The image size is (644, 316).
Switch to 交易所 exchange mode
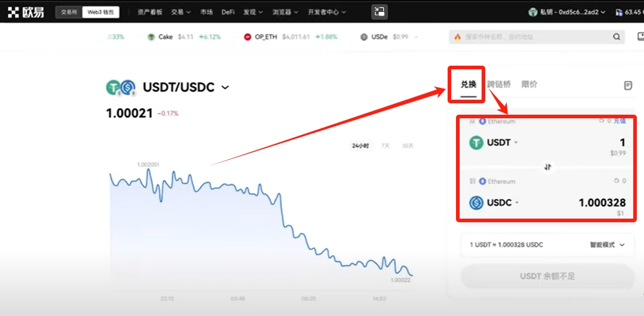click(69, 13)
